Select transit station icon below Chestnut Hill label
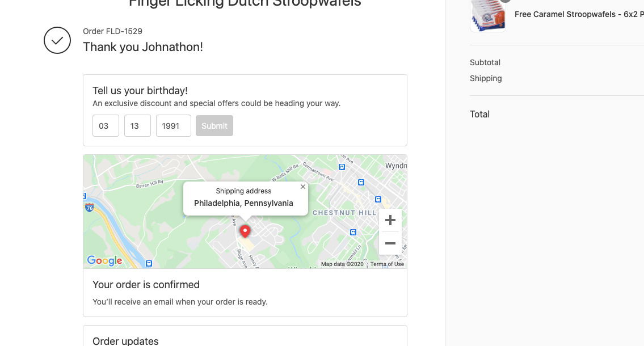The width and height of the screenshot is (644, 346). click(353, 232)
